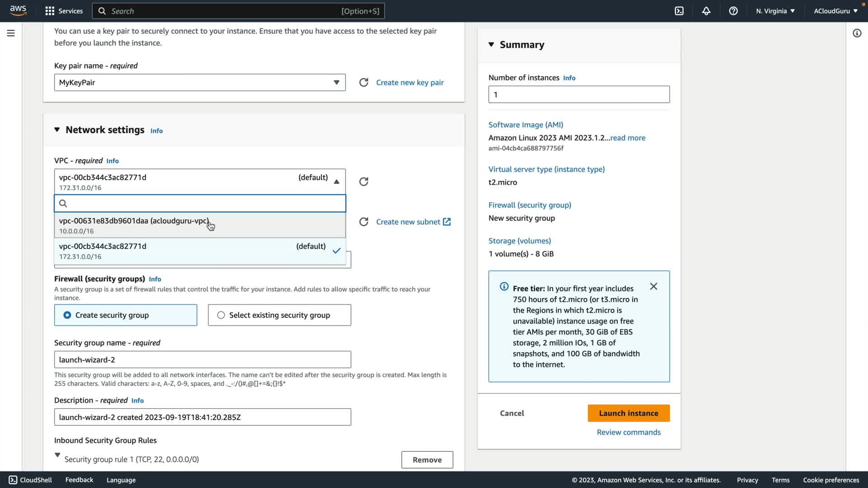Open the Create new key pair link

410,82
